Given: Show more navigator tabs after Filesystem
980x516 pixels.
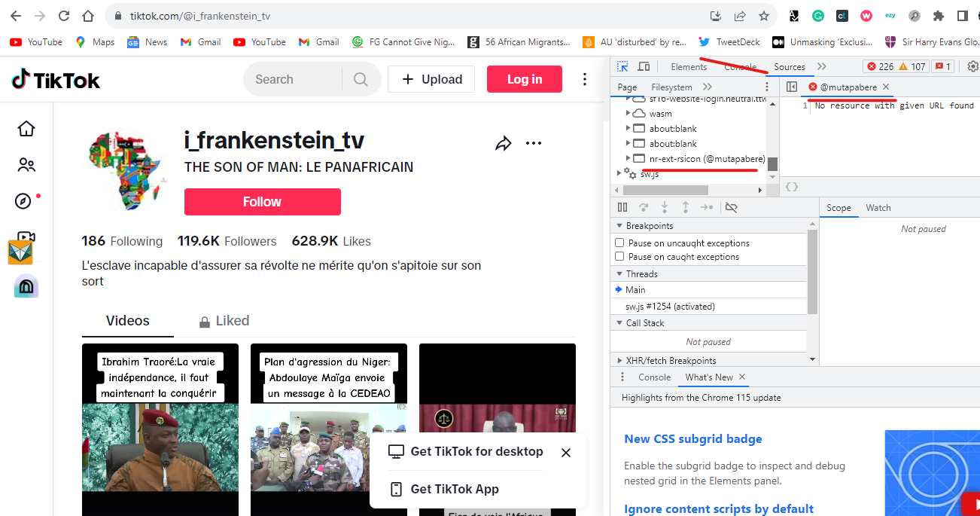Looking at the screenshot, I should [x=708, y=87].
